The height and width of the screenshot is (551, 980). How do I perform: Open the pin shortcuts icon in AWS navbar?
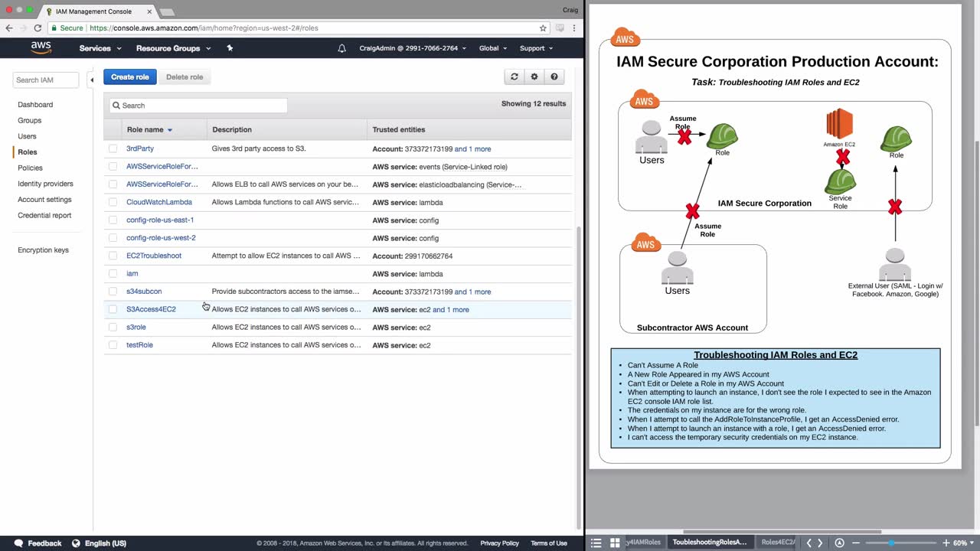click(x=230, y=48)
